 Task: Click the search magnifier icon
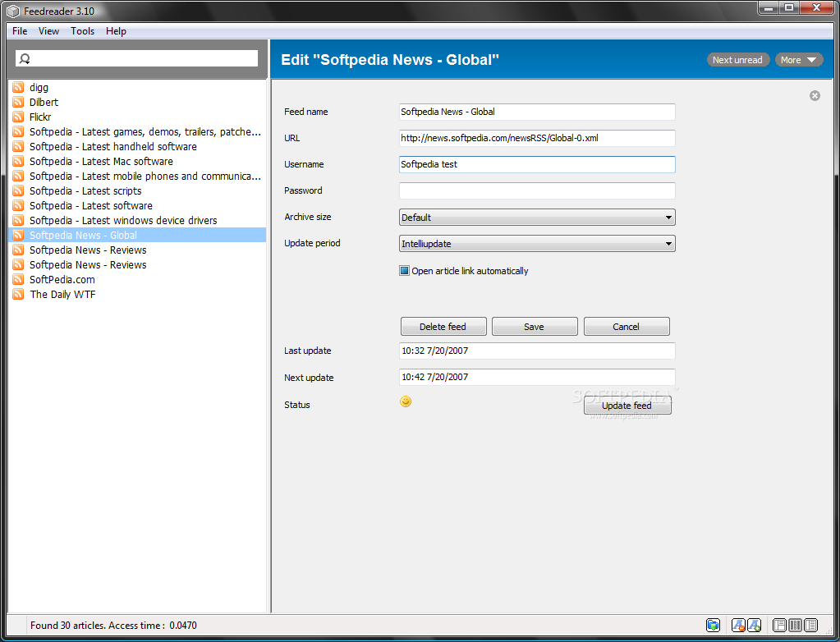(x=25, y=59)
